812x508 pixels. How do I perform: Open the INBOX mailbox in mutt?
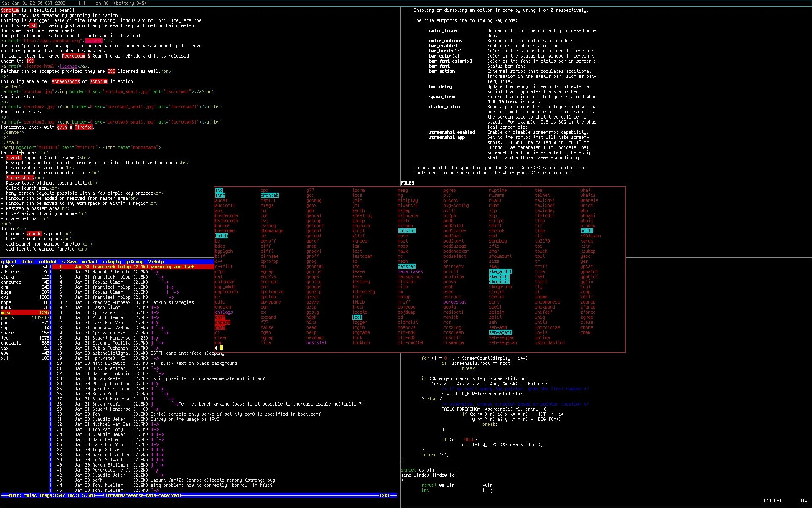click(x=8, y=266)
